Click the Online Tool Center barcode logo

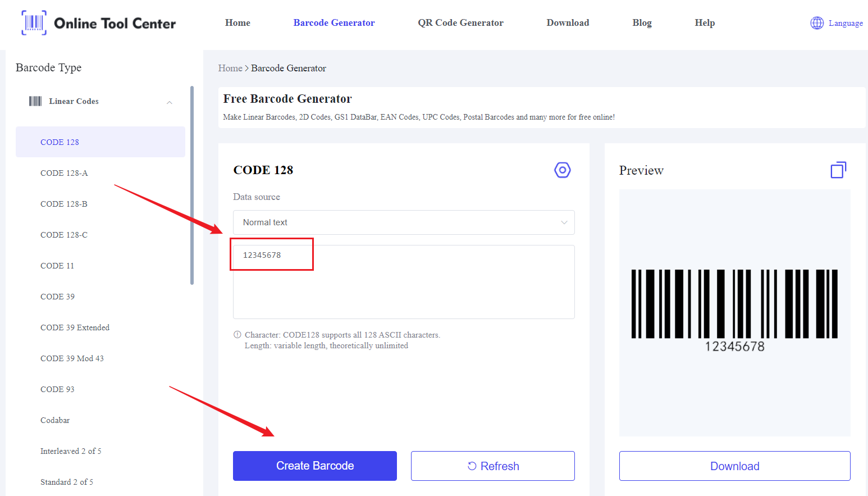coord(34,23)
